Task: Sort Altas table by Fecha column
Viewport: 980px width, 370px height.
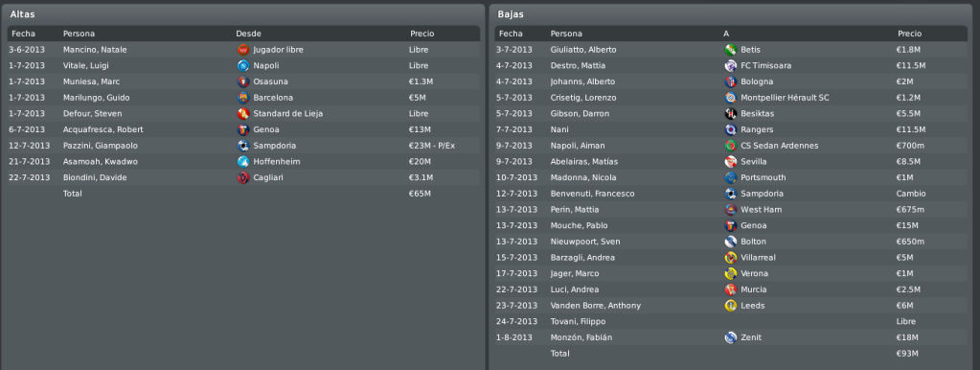Action: (x=23, y=34)
